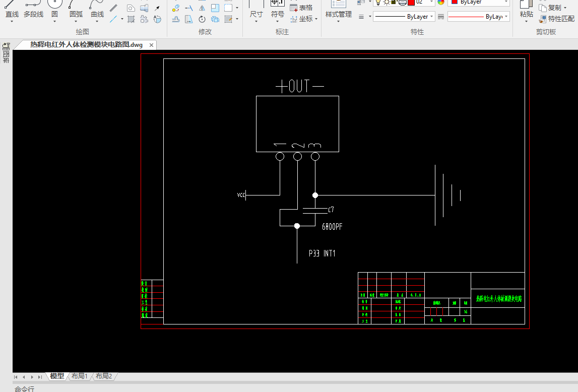The image size is (578, 392).
Task: Open the color wheel picker icon
Action: [x=441, y=2]
